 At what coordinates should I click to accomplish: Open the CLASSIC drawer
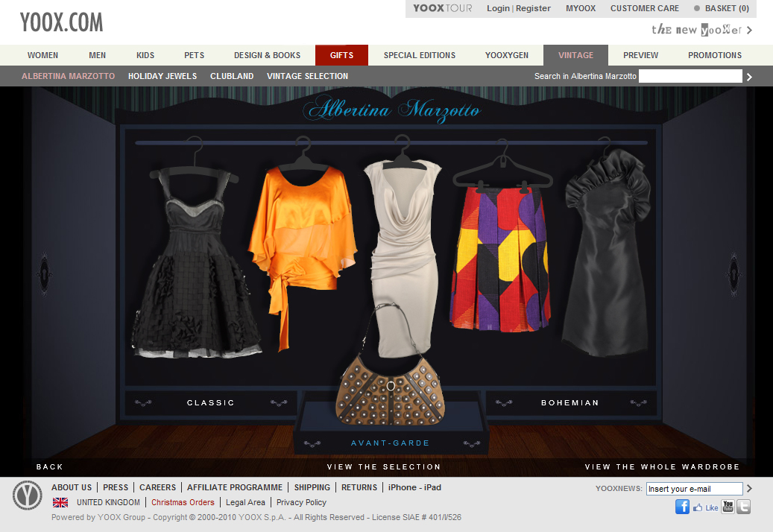210,403
